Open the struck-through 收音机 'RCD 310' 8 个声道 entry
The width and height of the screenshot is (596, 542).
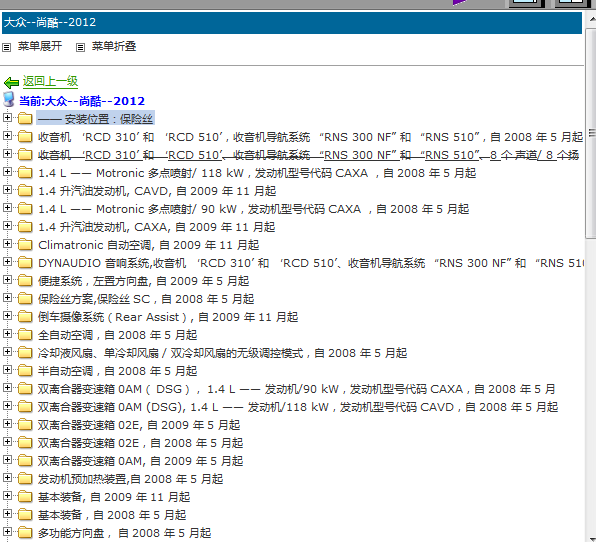[x=308, y=155]
